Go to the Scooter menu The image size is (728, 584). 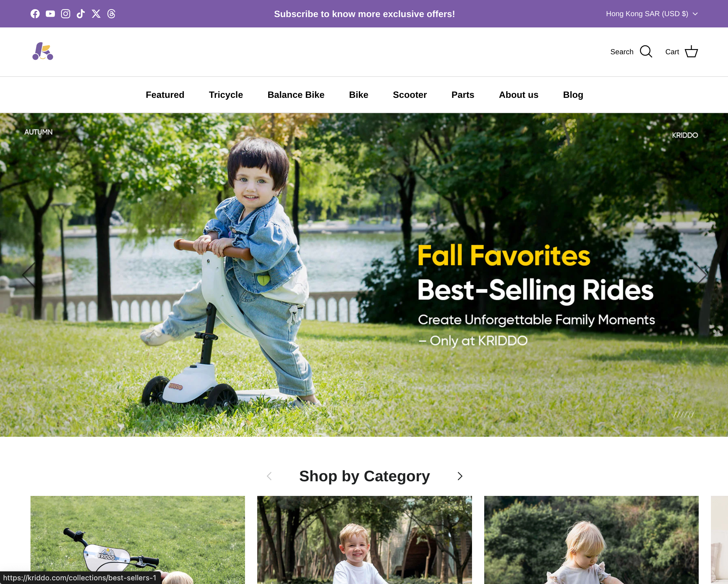click(x=409, y=95)
